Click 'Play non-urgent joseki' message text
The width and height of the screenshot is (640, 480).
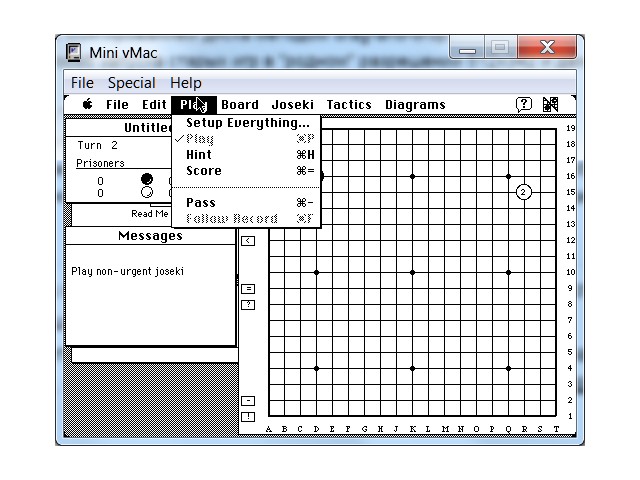click(127, 271)
